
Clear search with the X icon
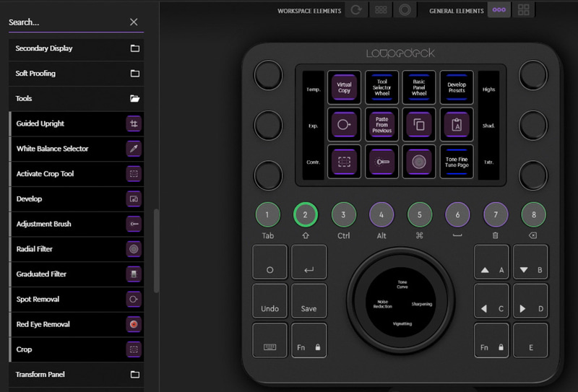pyautogui.click(x=134, y=22)
